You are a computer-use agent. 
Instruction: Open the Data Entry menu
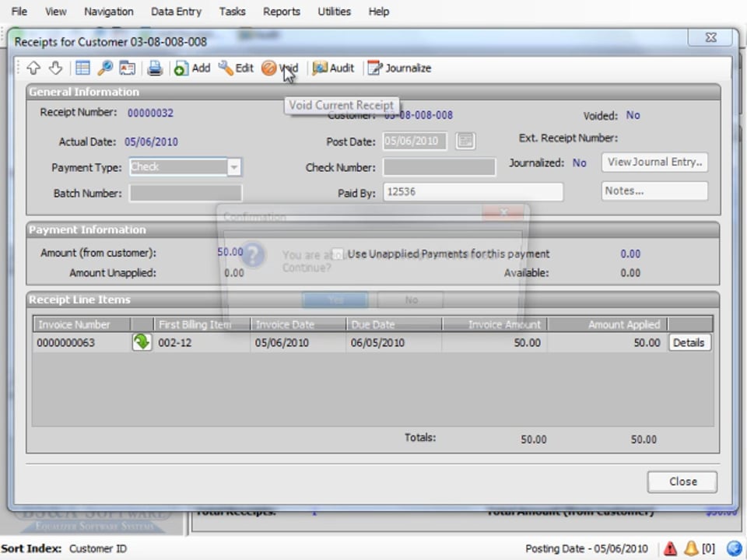pos(176,12)
